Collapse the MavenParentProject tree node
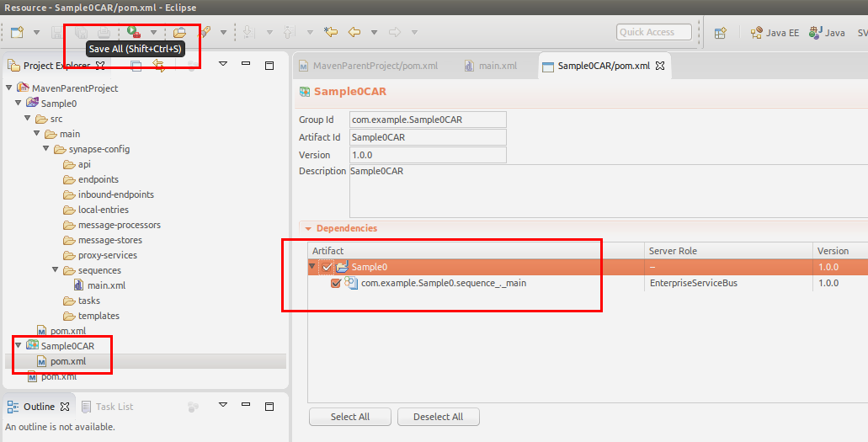Viewport: 868px width, 442px height. 9,88
